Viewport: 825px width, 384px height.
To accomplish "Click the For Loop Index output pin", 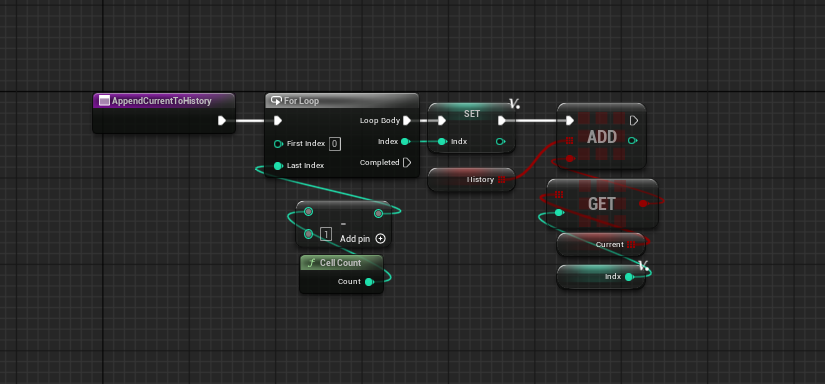I will coord(405,142).
